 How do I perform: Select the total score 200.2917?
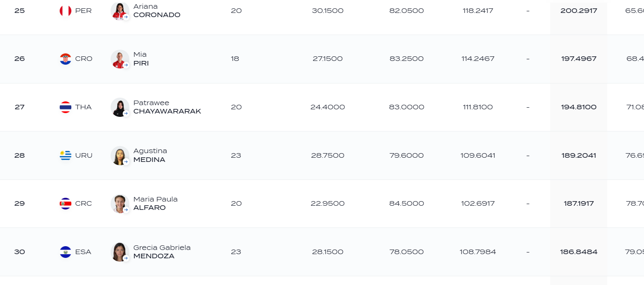click(x=578, y=10)
